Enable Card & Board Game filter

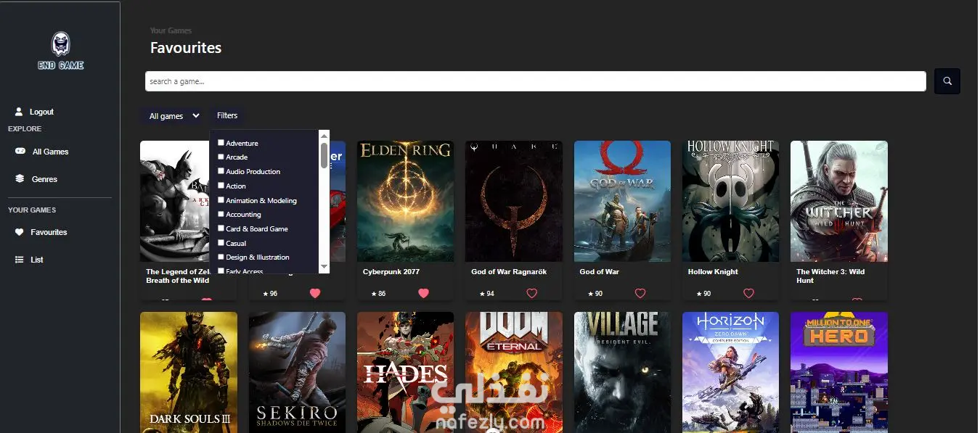pos(221,228)
